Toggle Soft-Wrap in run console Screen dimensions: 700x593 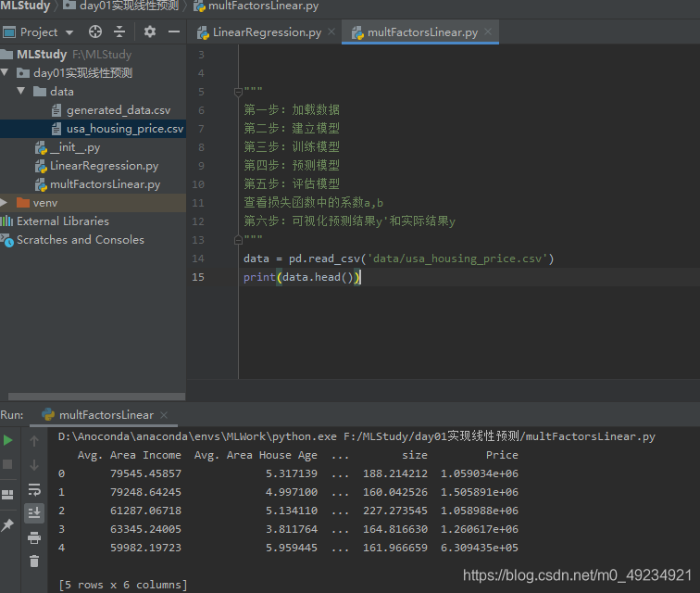tap(34, 489)
